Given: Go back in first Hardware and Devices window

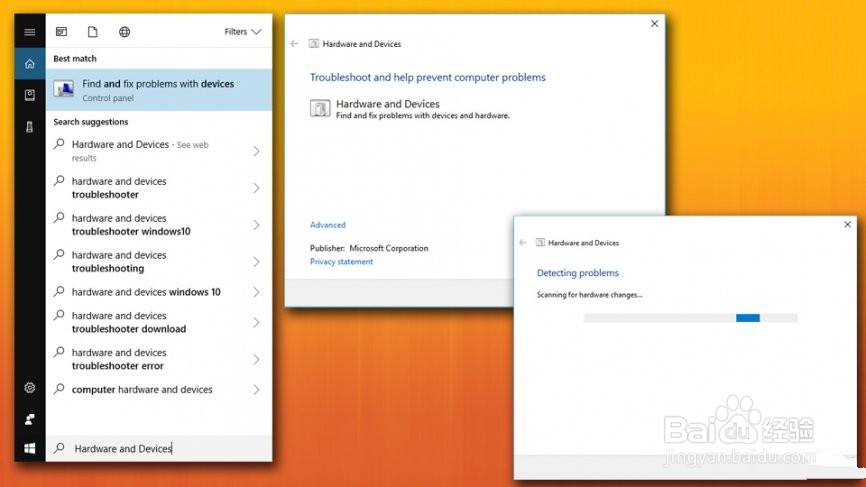Looking at the screenshot, I should click(294, 44).
